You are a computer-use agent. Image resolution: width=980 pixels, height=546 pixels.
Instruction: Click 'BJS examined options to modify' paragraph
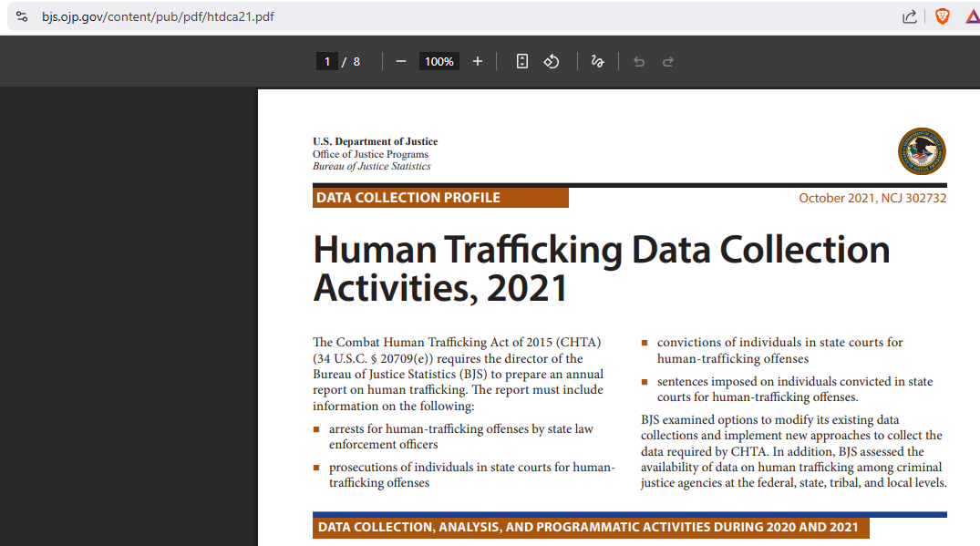(794, 451)
